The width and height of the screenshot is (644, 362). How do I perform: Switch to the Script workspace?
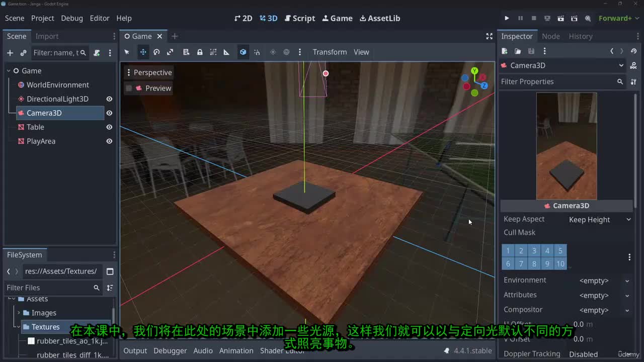coord(300,18)
